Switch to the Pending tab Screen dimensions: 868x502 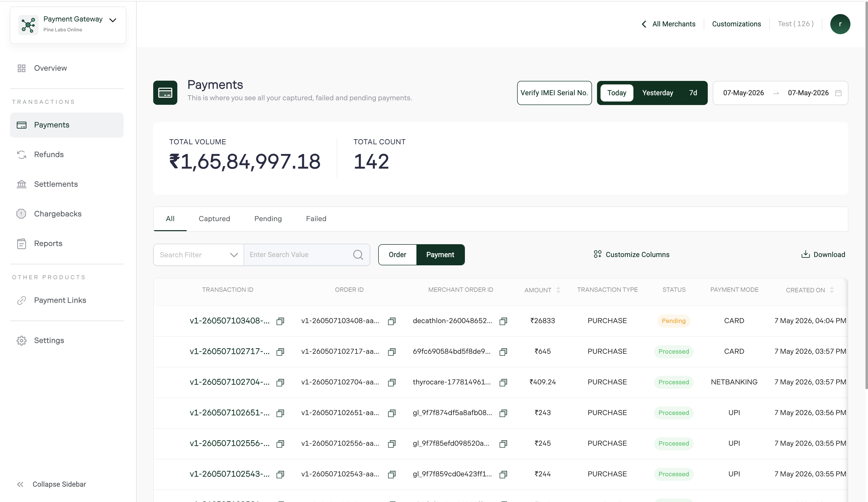pos(268,219)
